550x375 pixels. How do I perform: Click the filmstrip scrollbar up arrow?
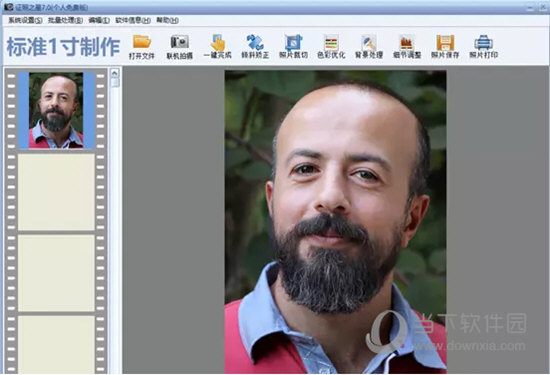tap(115, 73)
